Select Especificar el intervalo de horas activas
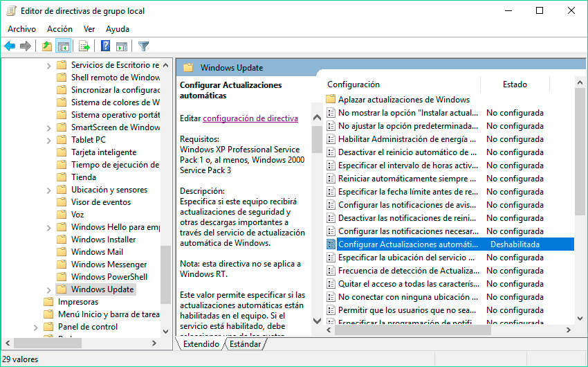The image size is (588, 367). 408,165
